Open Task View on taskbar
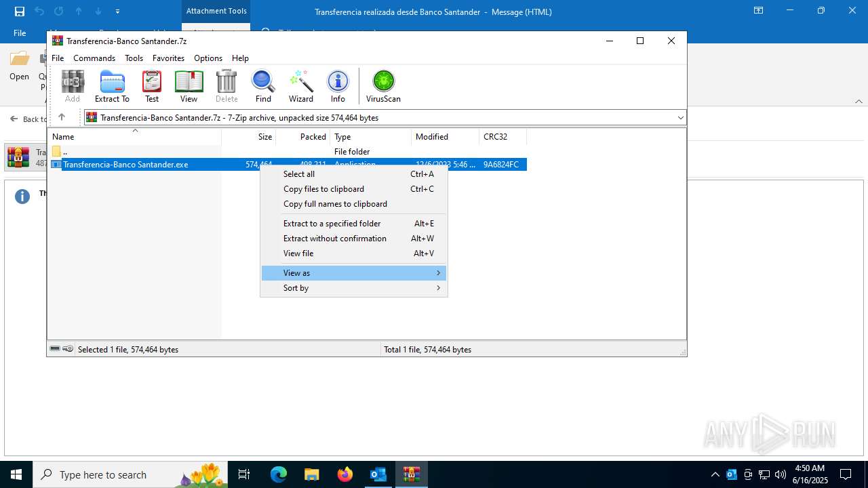The width and height of the screenshot is (868, 488). [244, 474]
